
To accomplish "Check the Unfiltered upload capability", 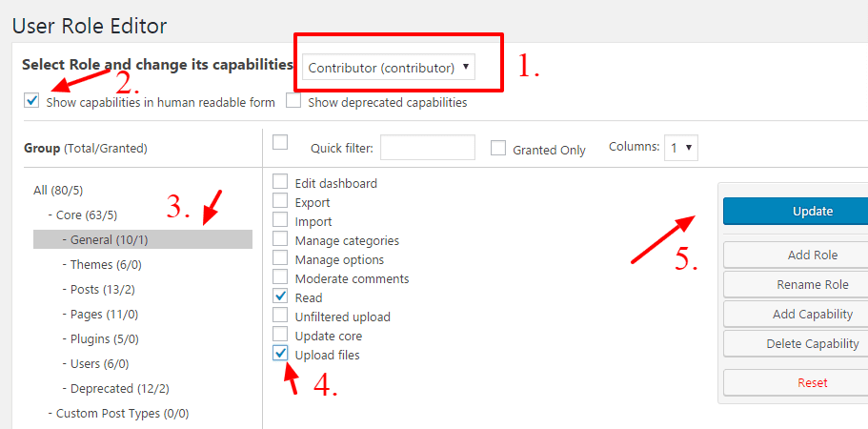I will pos(280,315).
